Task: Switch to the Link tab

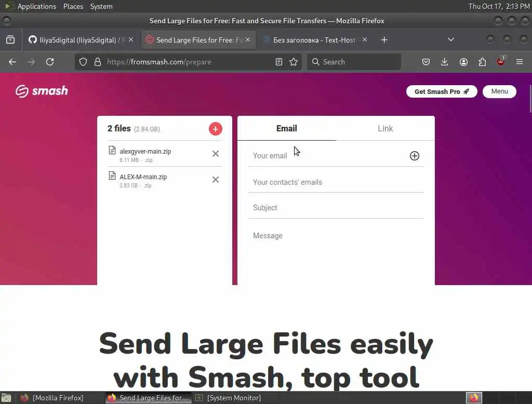Action: [x=385, y=128]
